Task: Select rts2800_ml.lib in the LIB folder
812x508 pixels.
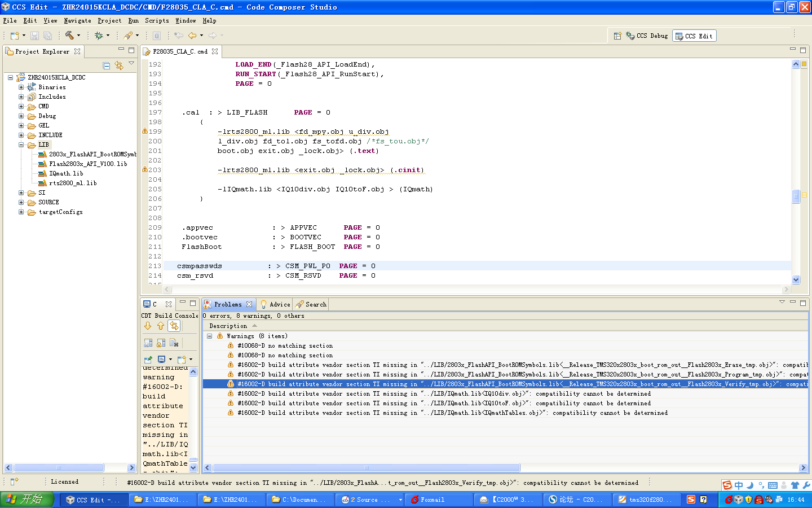Action: point(73,183)
